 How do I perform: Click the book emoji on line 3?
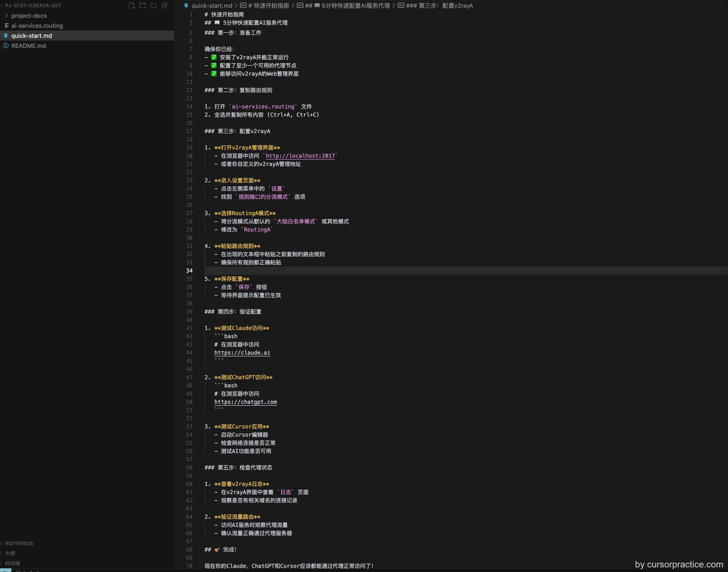tap(217, 22)
